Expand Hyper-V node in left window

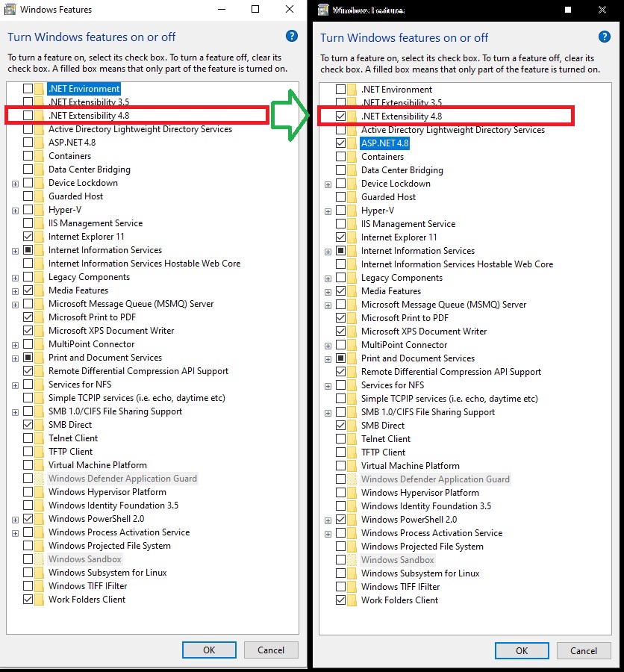tap(16, 211)
